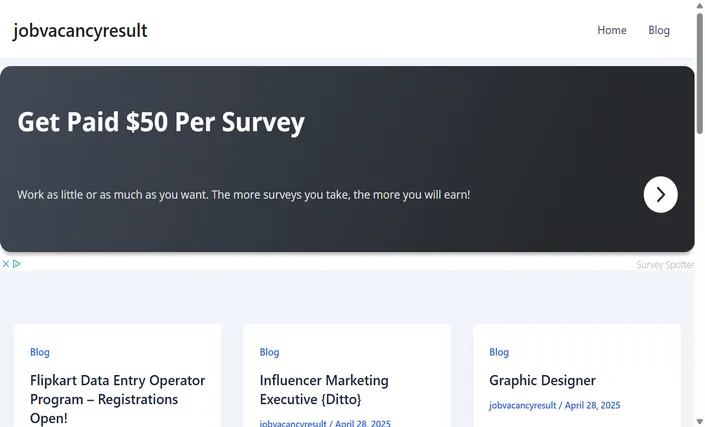Close the ad using the X icon

pos(6,264)
